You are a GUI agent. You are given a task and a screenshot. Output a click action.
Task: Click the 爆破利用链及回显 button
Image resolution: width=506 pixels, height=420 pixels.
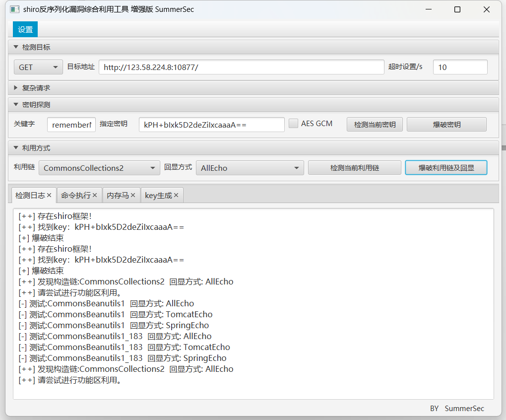point(445,167)
